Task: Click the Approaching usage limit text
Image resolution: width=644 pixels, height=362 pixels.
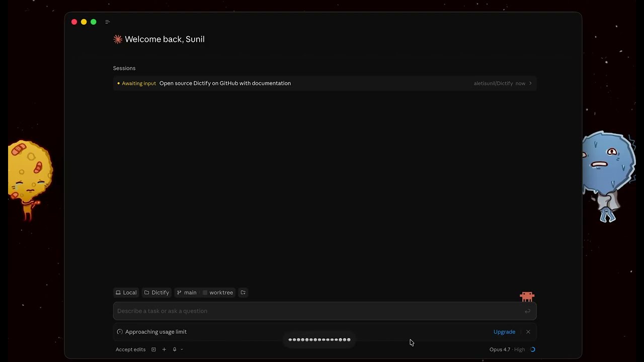Action: point(156,332)
